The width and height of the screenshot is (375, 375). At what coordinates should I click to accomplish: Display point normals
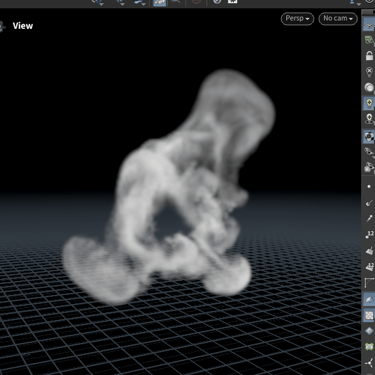[369, 203]
